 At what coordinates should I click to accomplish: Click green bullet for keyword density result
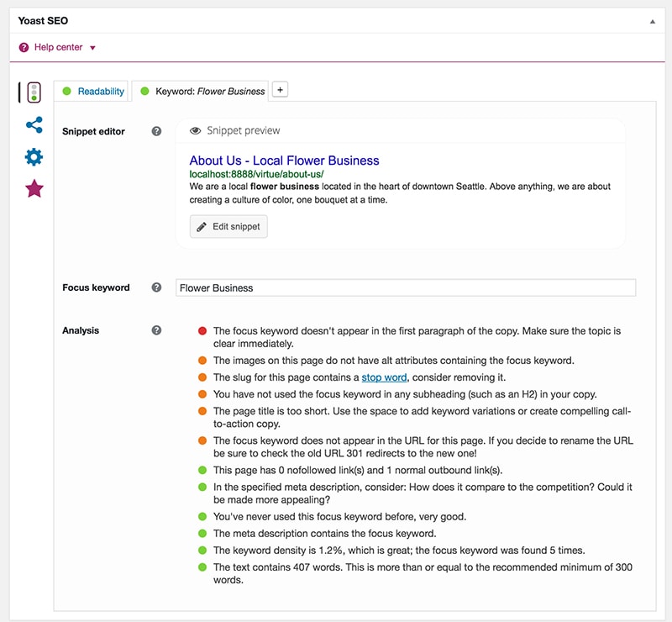pyautogui.click(x=202, y=550)
